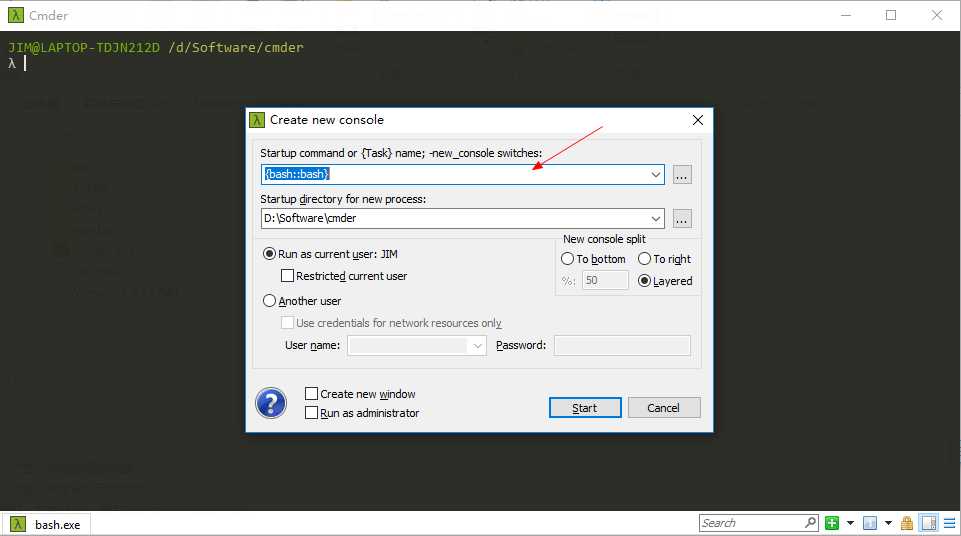Select the bash.exe console tab
The image size is (961, 536).
[47, 524]
